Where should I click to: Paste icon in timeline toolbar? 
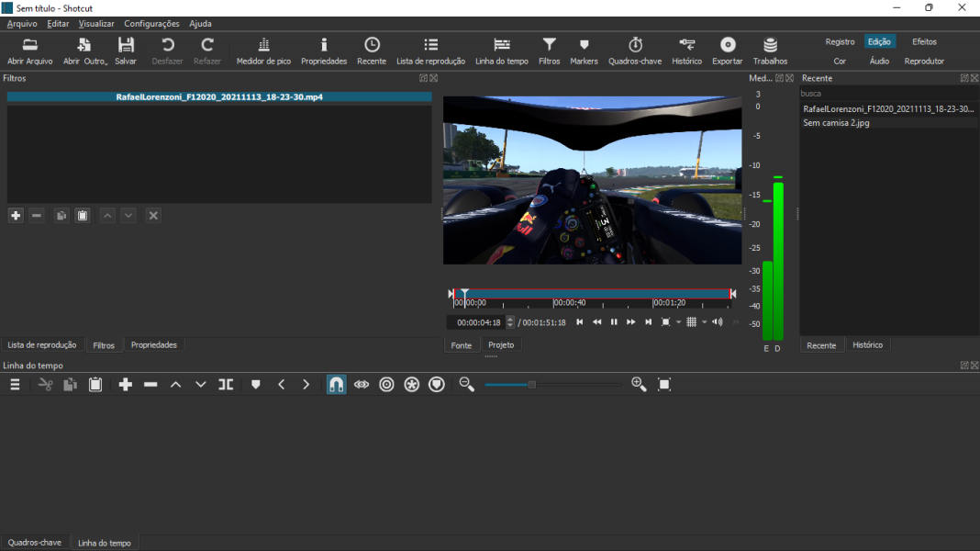(x=95, y=385)
